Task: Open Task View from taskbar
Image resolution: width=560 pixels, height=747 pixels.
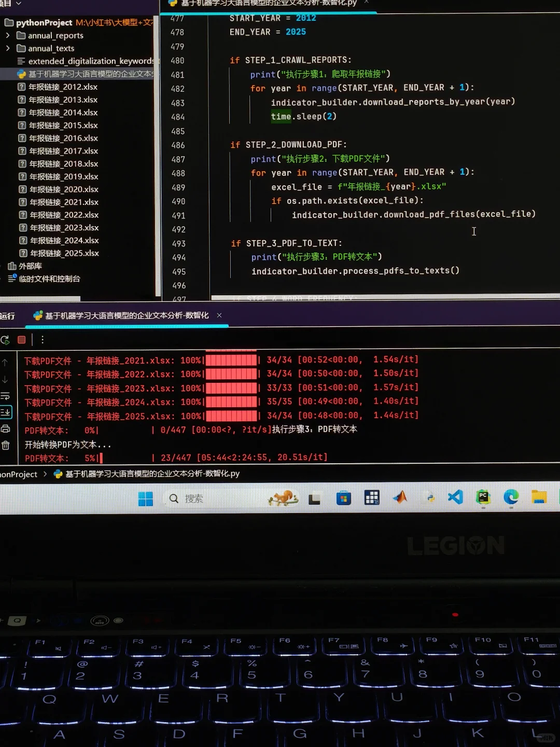Action: (x=314, y=499)
